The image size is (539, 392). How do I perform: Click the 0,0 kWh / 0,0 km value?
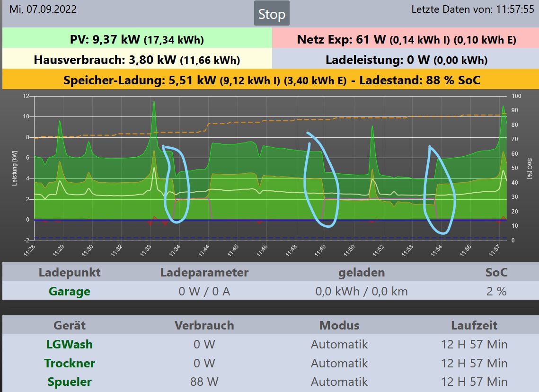pyautogui.click(x=362, y=291)
